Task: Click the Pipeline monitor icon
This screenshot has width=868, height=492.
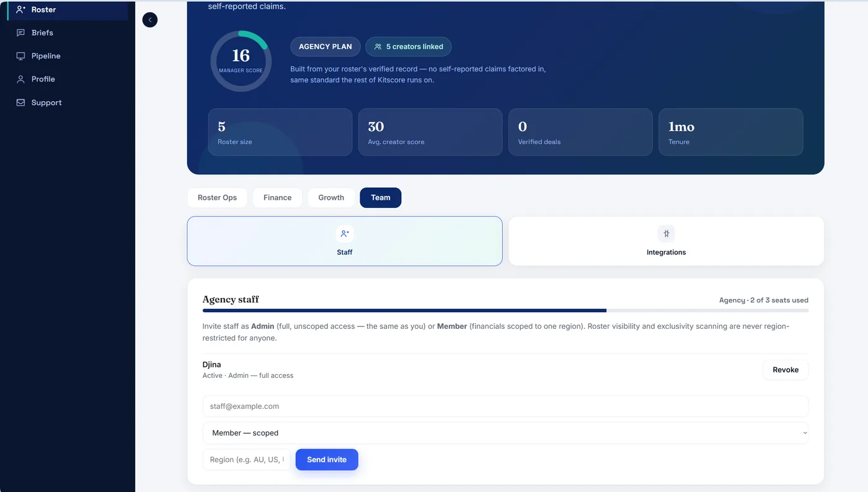Action: coord(20,56)
